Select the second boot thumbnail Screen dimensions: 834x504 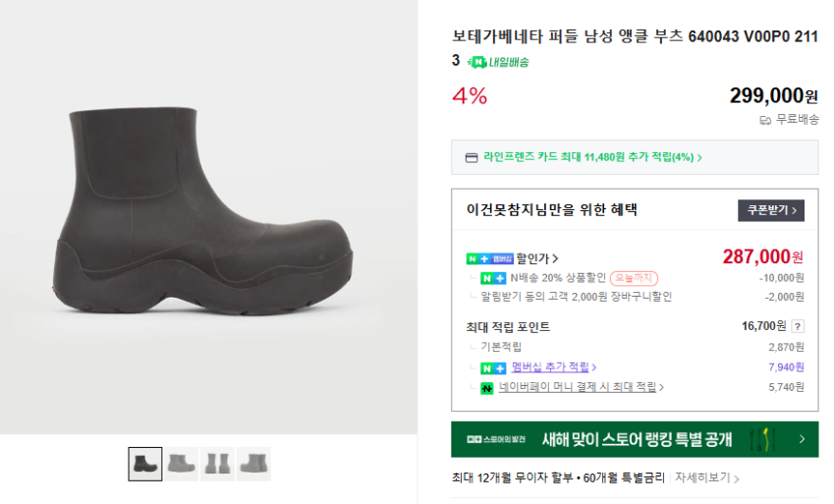(182, 464)
